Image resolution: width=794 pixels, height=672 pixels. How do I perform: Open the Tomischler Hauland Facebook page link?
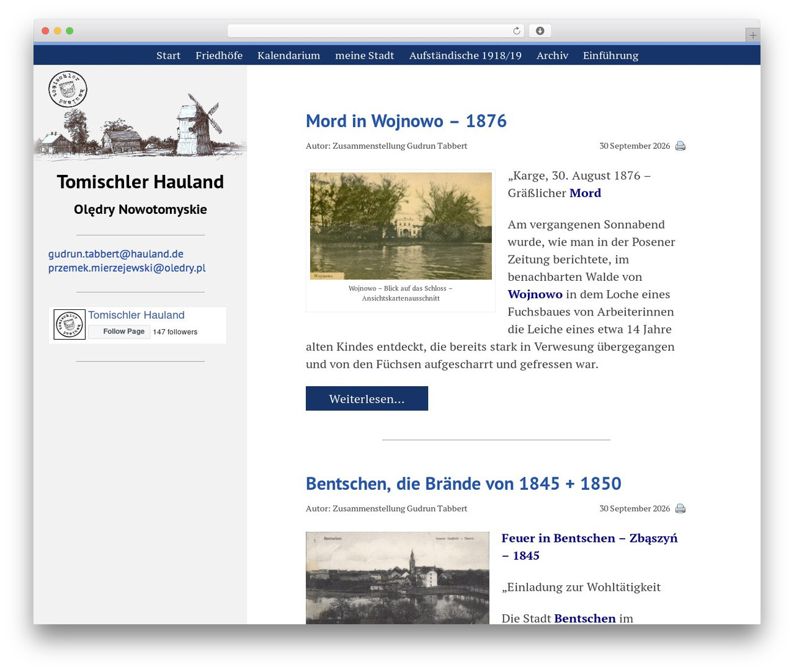[136, 315]
